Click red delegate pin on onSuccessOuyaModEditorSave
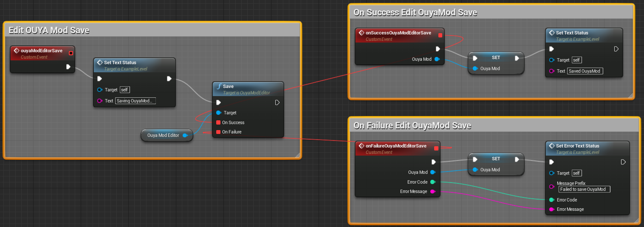This screenshot has height=227, width=644. [x=440, y=35]
